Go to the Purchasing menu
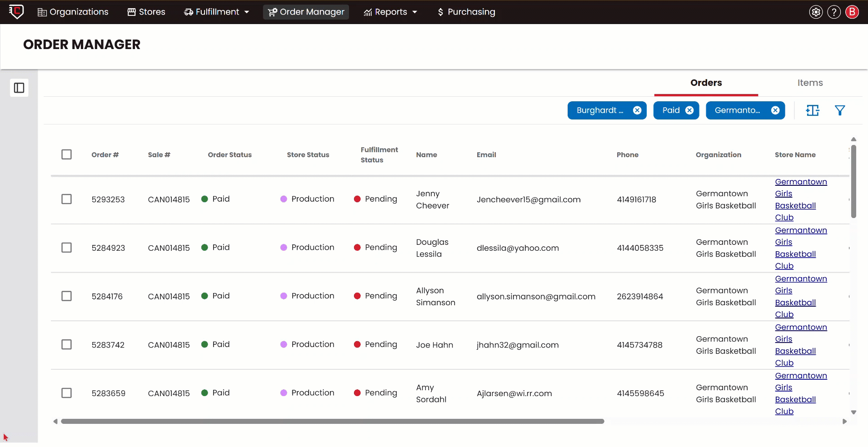 (x=466, y=12)
